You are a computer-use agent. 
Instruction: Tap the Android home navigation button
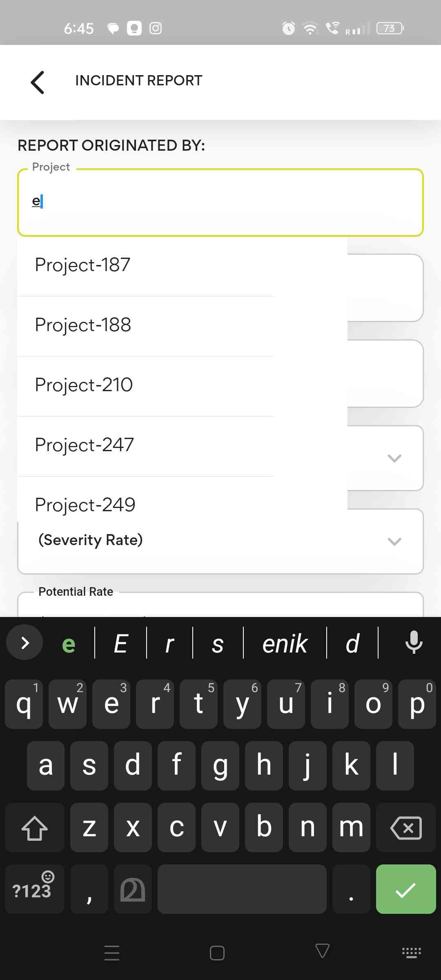tap(217, 953)
